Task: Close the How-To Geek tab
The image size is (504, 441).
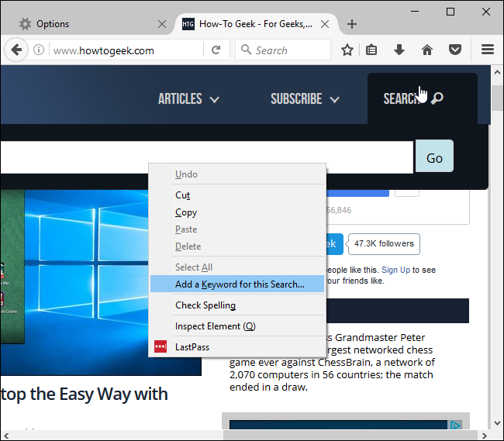Action: click(325, 24)
